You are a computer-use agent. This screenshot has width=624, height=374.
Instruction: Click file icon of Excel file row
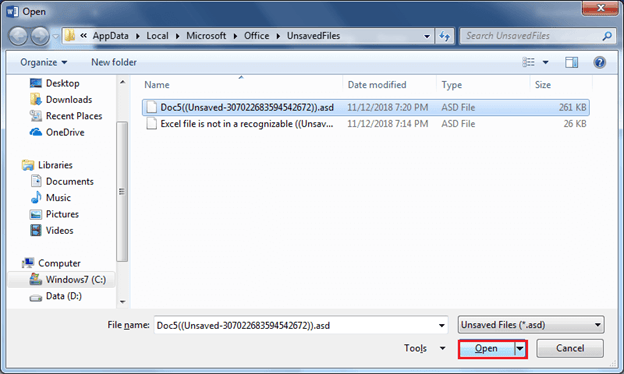151,124
